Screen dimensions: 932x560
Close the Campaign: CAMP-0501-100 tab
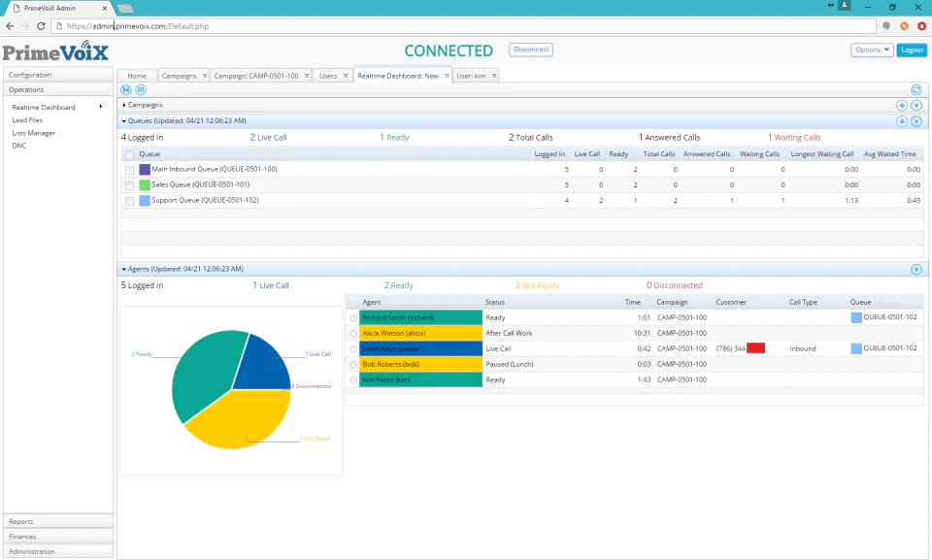307,76
